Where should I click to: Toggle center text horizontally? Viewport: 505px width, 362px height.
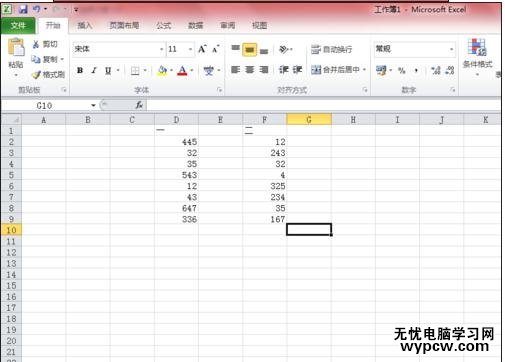click(249, 69)
